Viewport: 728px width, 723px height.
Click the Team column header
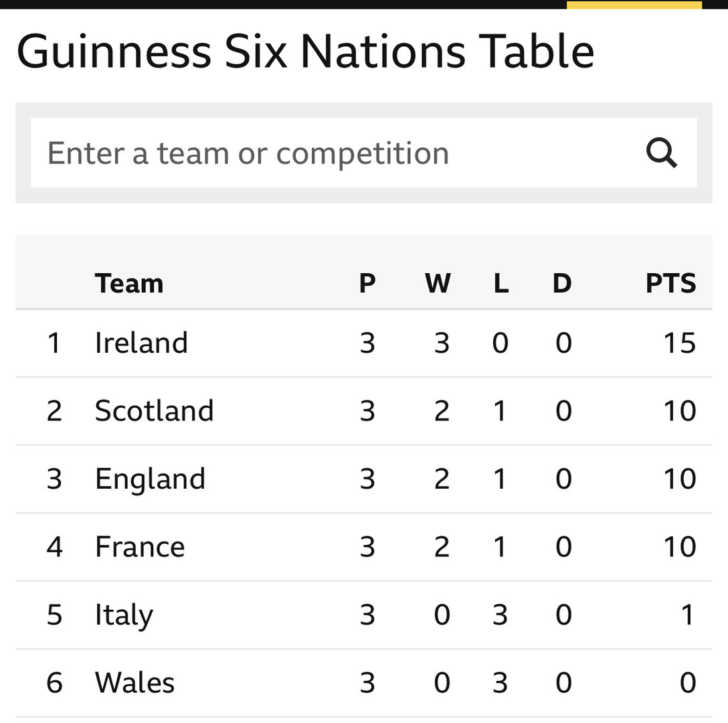tap(129, 283)
